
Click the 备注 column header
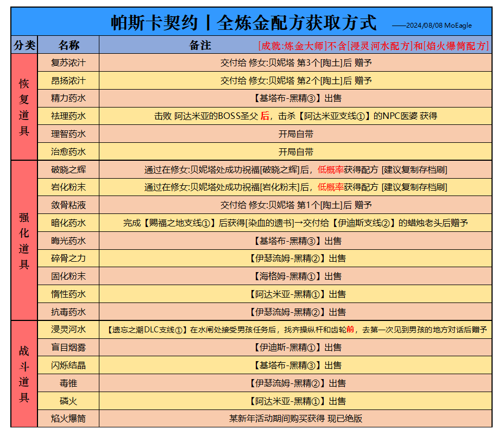coord(200,45)
